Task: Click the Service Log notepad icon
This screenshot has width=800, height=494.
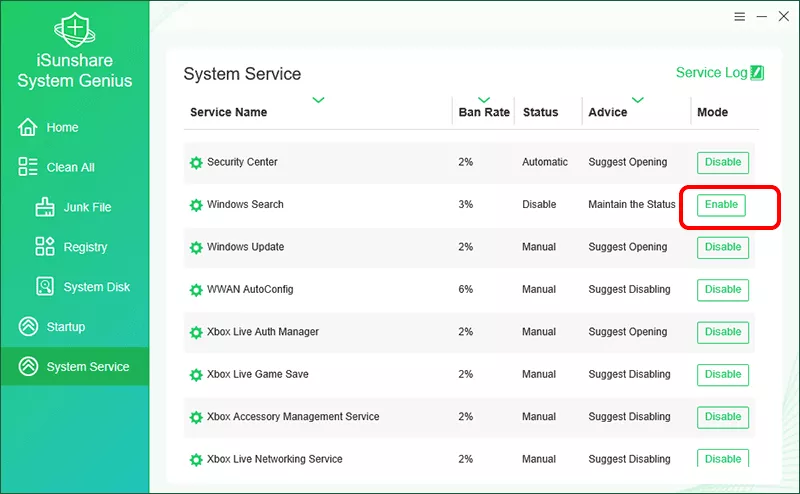Action: click(x=758, y=73)
